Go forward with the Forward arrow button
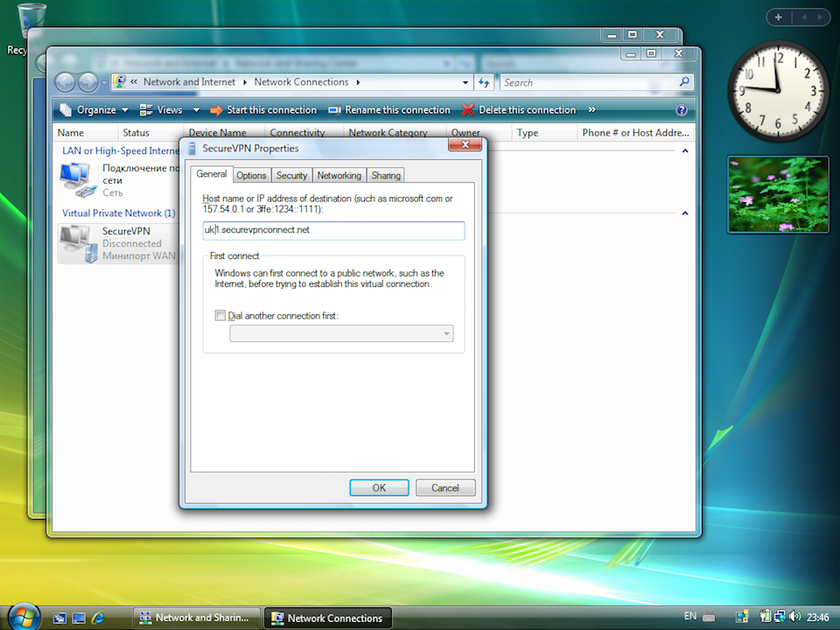Viewport: 840px width, 630px height. 87,82
